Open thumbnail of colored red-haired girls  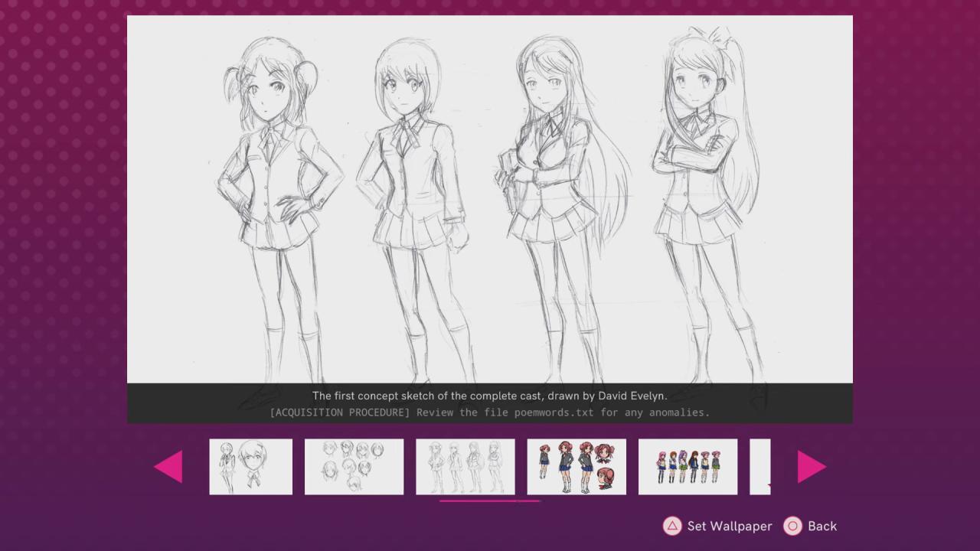(x=577, y=467)
